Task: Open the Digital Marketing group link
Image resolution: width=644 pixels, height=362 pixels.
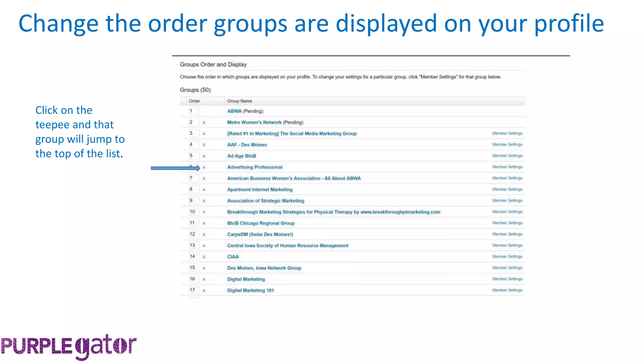Action: click(x=246, y=279)
